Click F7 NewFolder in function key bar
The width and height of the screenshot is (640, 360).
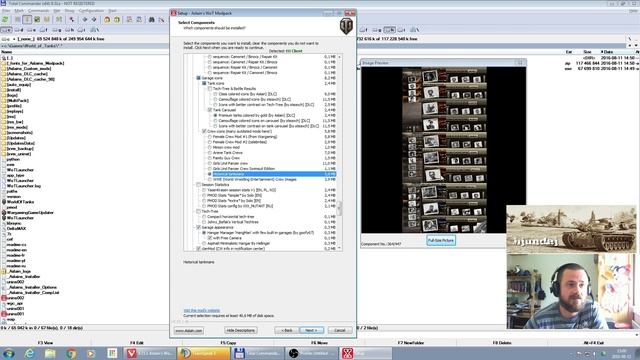click(x=411, y=343)
